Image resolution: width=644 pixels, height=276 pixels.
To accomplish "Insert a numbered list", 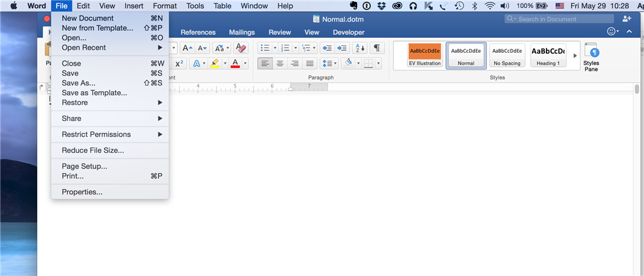I will pyautogui.click(x=286, y=48).
